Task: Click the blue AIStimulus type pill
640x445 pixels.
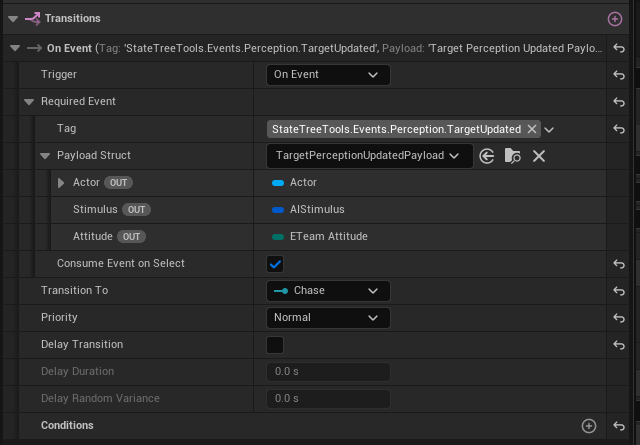Action: [x=278, y=210]
